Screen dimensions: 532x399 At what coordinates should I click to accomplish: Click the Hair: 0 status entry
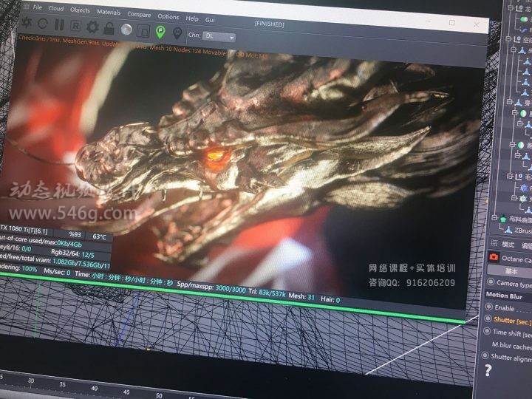(x=330, y=299)
